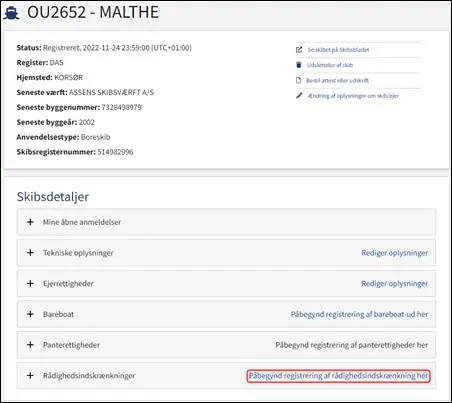
Task: Click the trash icon for Udslettelse af skib
Action: coord(299,65)
